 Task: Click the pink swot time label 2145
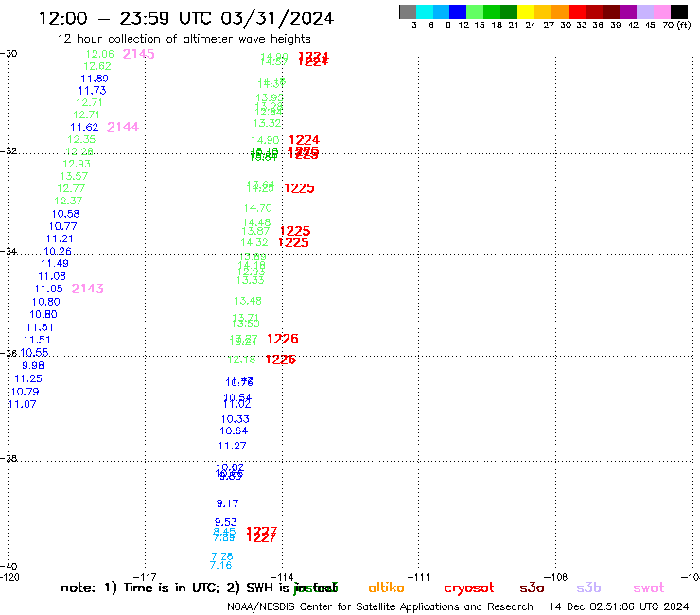[138, 54]
